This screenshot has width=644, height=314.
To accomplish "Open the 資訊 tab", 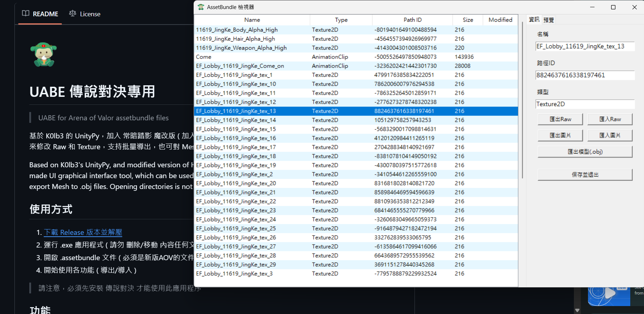I will tap(534, 20).
